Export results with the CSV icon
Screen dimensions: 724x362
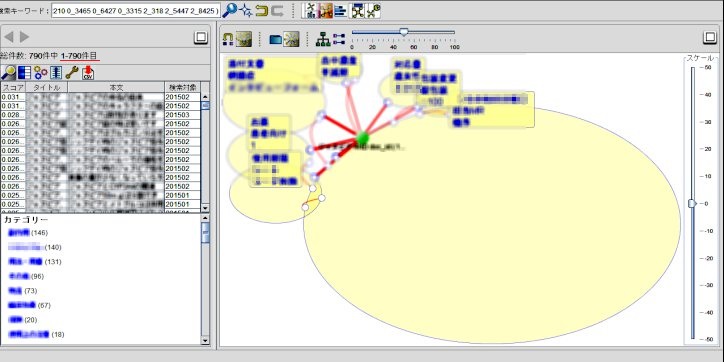(88, 72)
